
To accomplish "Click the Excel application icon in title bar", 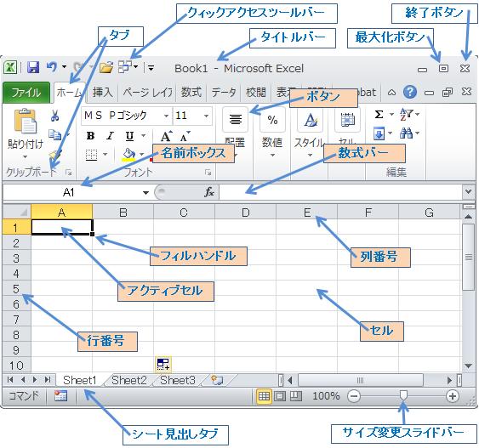I will point(10,67).
